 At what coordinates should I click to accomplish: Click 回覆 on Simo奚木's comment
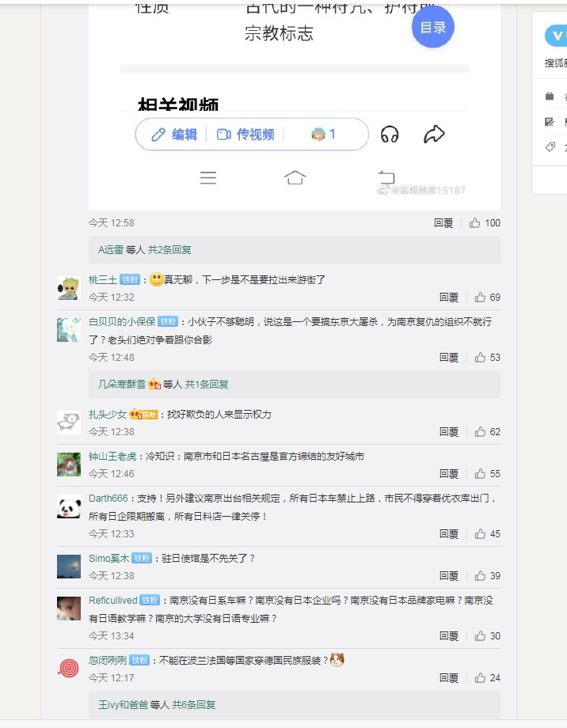click(x=449, y=576)
